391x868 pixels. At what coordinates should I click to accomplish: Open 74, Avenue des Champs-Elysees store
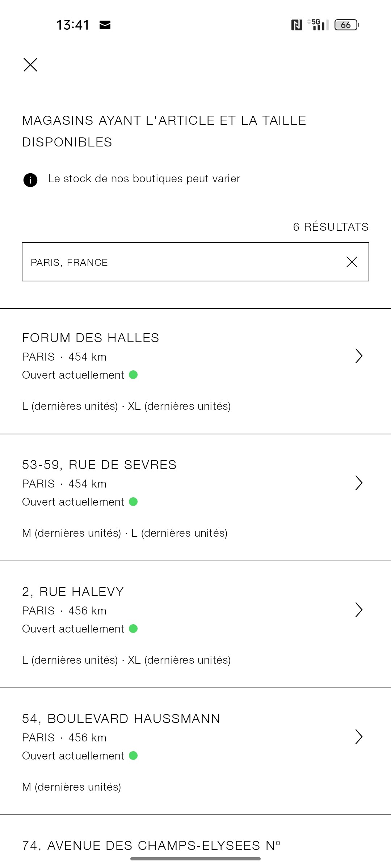click(x=151, y=846)
